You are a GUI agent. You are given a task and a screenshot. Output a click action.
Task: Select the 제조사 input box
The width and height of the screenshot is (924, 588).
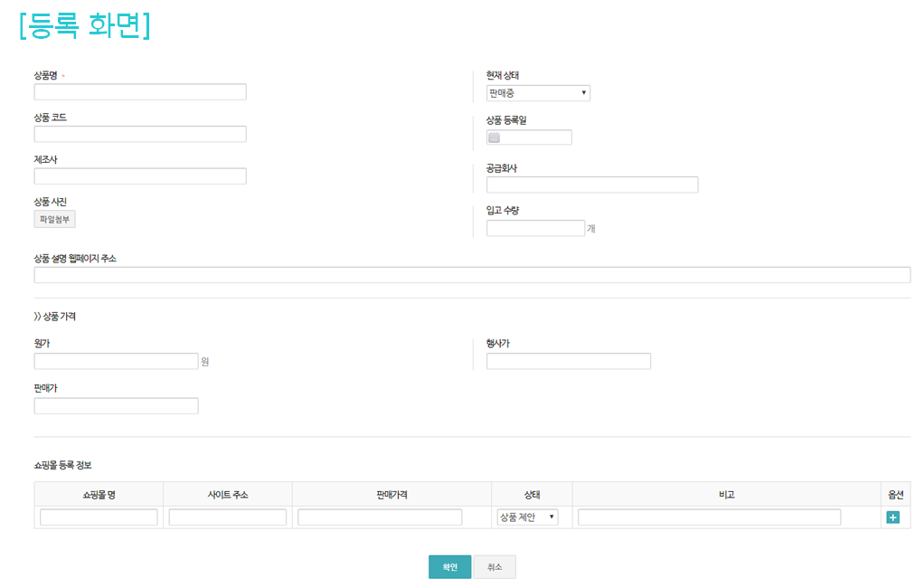tap(140, 176)
